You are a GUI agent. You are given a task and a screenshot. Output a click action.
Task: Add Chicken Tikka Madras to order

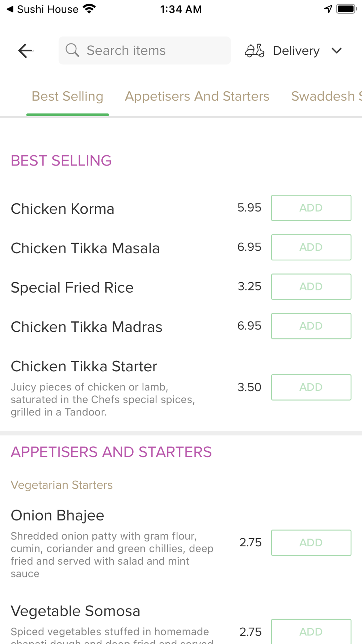(x=311, y=326)
